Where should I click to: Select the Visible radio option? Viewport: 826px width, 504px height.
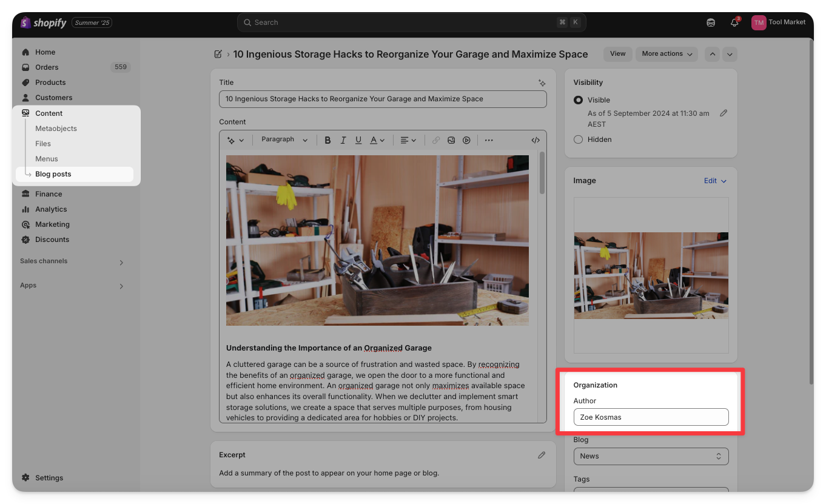(578, 100)
